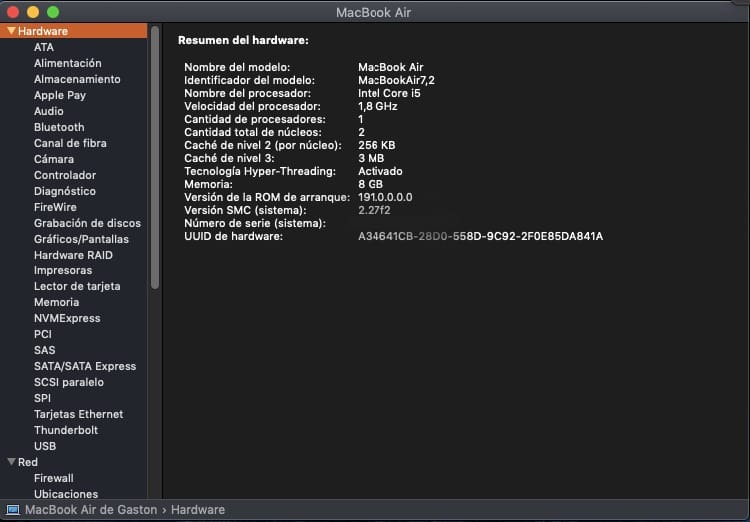Click the level 2 cache value 256 KB
This screenshot has height=522, width=750.
point(376,145)
